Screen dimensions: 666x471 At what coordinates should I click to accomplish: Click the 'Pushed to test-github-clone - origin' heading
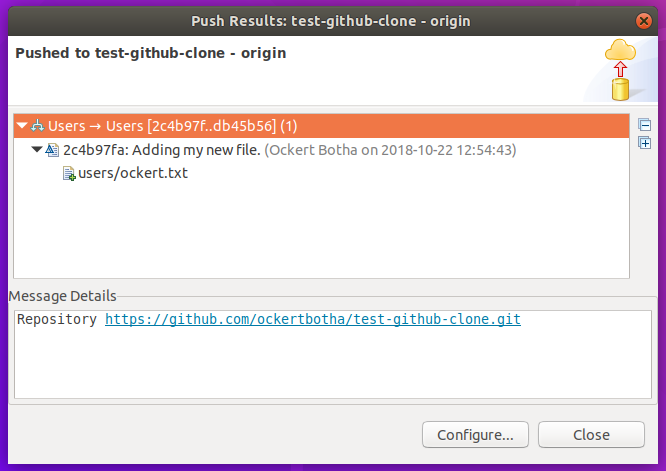coord(151,53)
